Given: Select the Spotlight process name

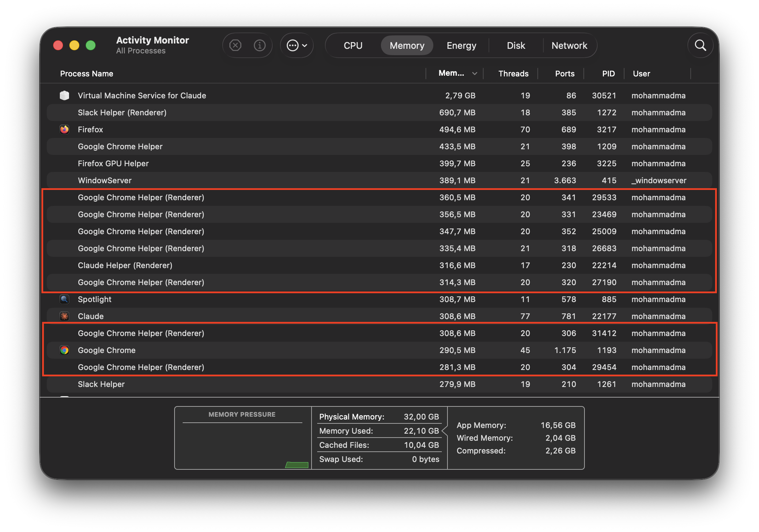Looking at the screenshot, I should 95,299.
